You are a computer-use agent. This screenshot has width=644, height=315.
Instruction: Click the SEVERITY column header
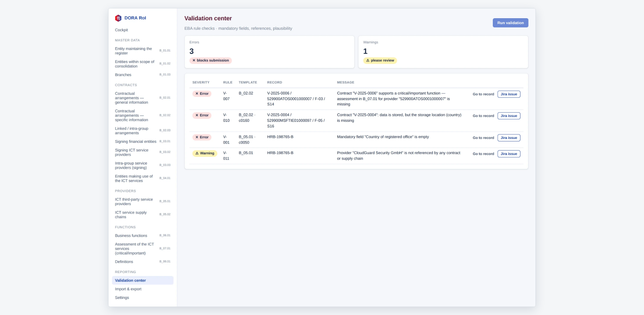201,83
